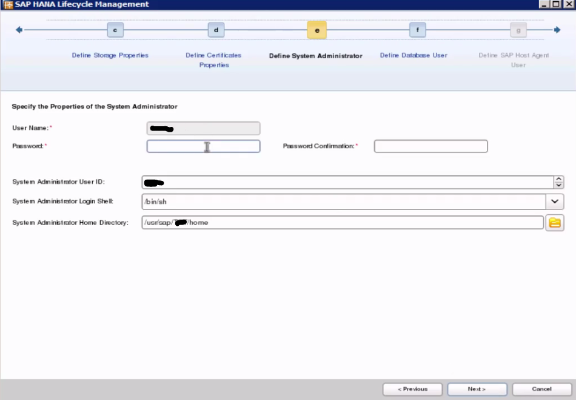The width and height of the screenshot is (576, 400).
Task: Select roadmap step f box
Action: coord(417,30)
